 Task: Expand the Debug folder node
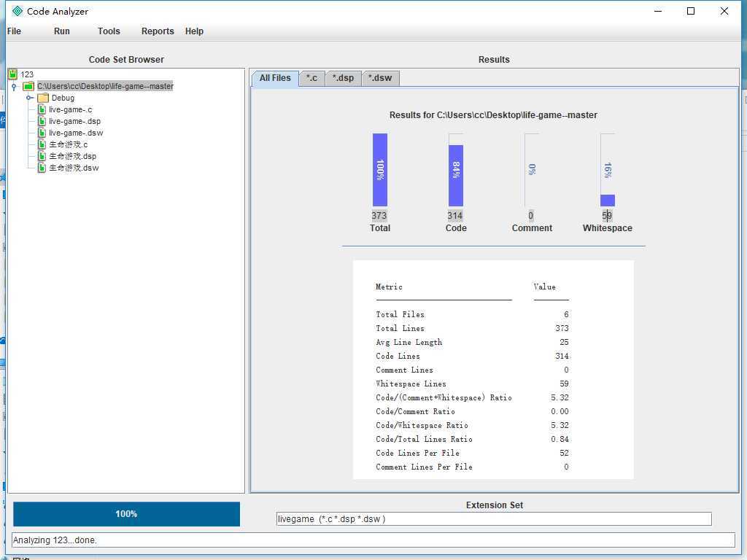pos(29,98)
